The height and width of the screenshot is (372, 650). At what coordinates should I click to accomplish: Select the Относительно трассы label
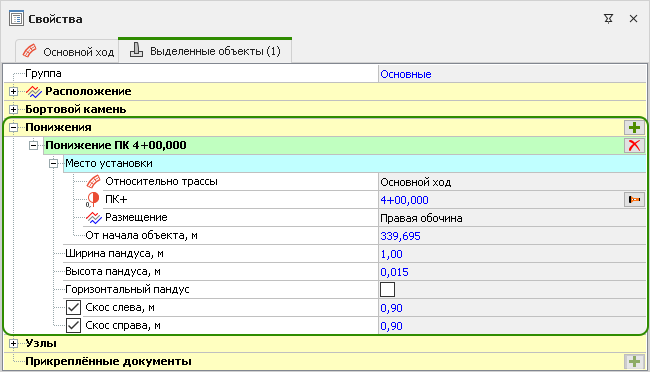pos(161,181)
